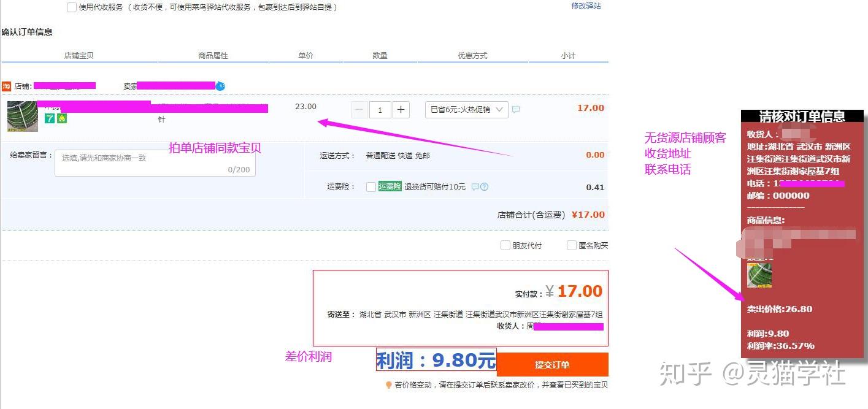
Task: Click 利润:9.80 in the red panel
Action: [768, 334]
